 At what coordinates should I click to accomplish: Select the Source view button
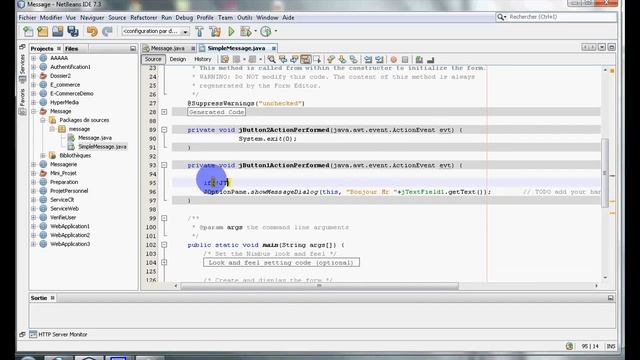[153, 59]
